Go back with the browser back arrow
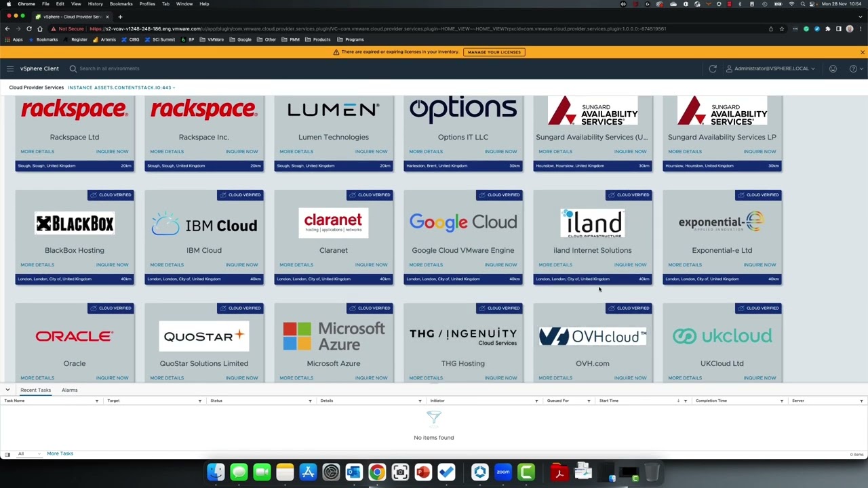This screenshot has width=868, height=488. click(x=7, y=28)
